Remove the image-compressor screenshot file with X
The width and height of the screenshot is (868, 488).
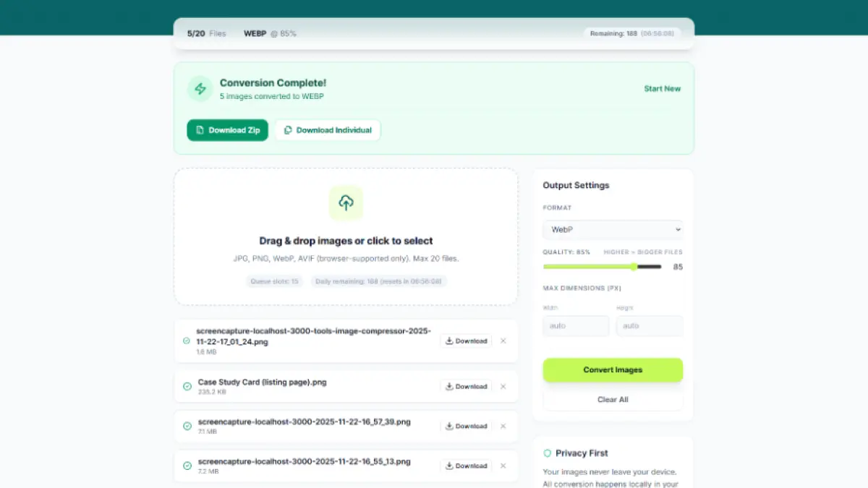coord(503,341)
